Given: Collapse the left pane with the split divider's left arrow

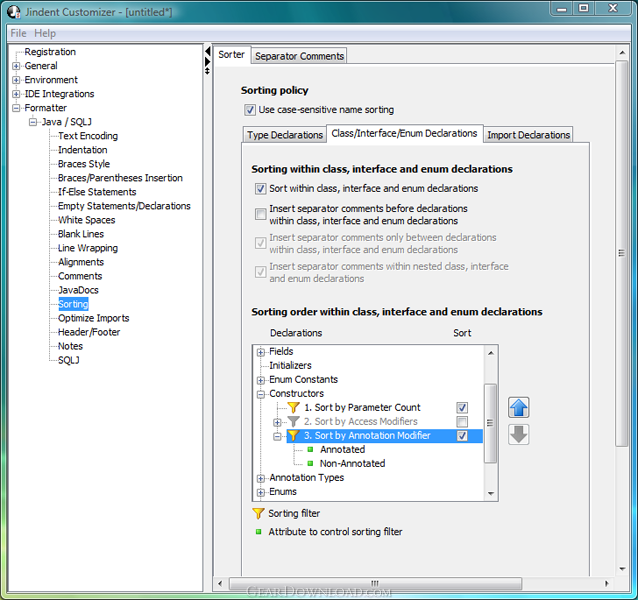Looking at the screenshot, I should tap(208, 51).
